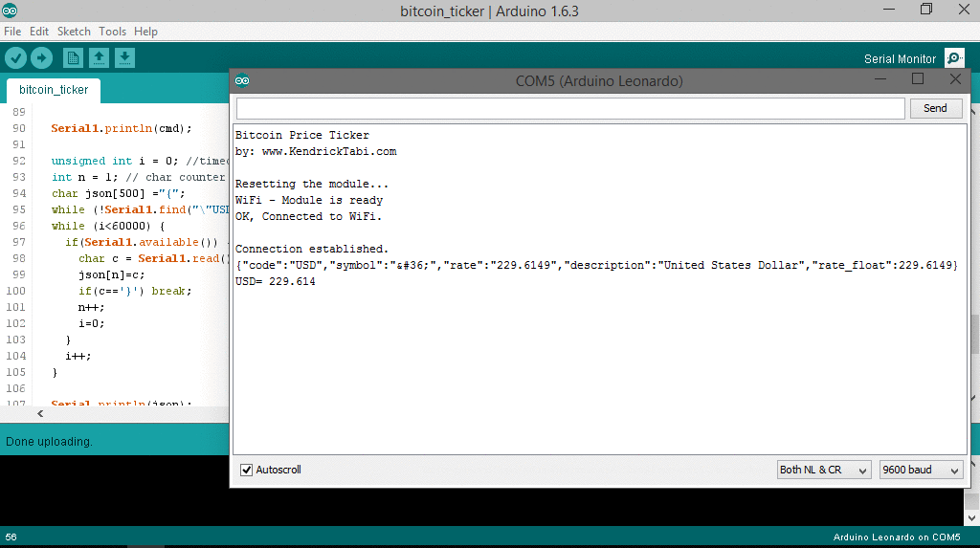This screenshot has height=548, width=980.
Task: Click the 'Done uploading.' status text
Action: click(x=49, y=442)
